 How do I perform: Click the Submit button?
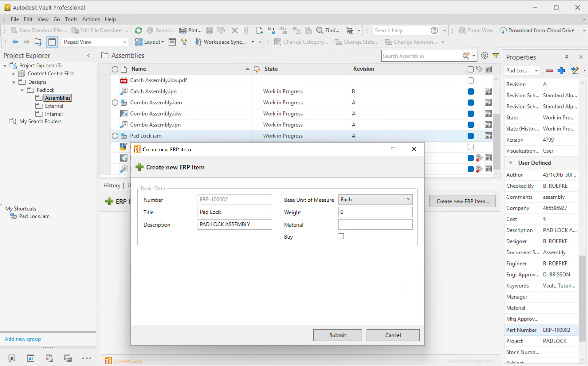coord(338,335)
